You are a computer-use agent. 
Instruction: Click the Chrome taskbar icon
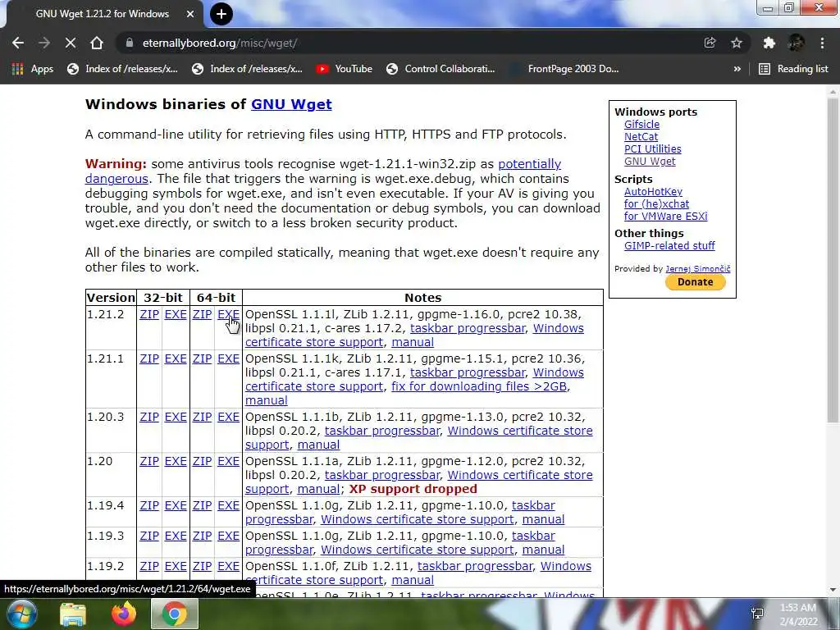coord(175,614)
